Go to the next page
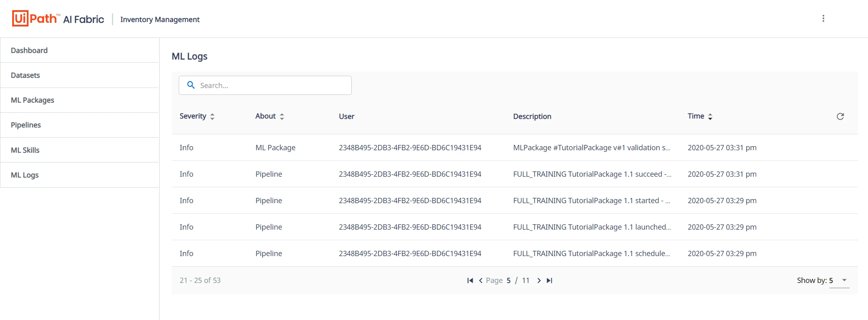Screen dimensions: 868x320 (539, 281)
